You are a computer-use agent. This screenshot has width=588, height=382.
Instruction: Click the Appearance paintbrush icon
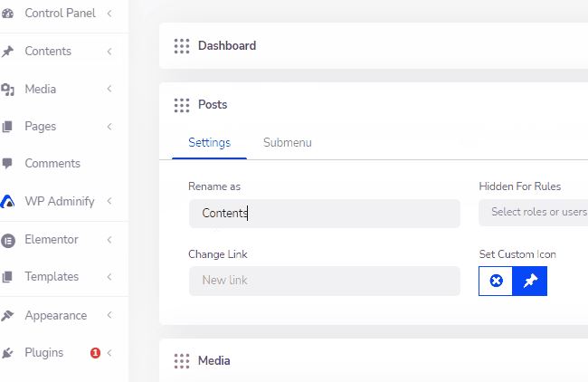[x=7, y=316]
